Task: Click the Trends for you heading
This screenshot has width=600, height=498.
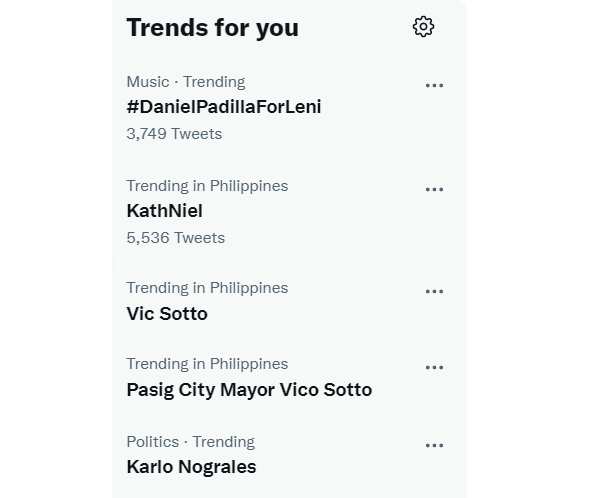Action: [x=212, y=28]
